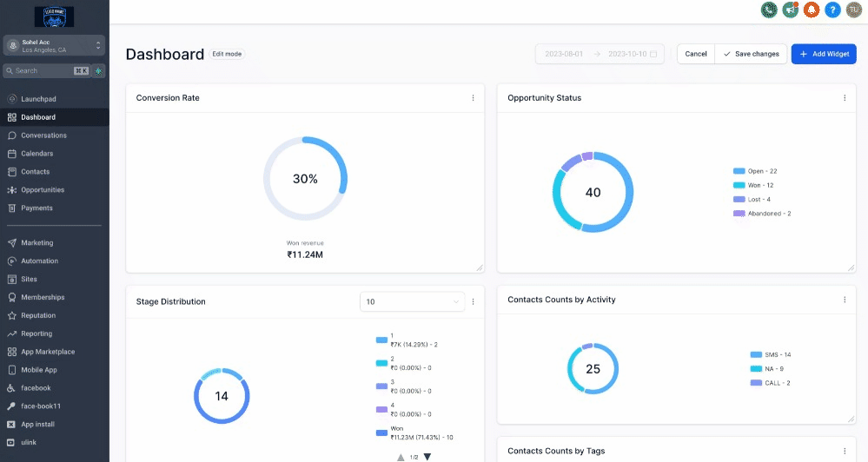Open Opportunities in the sidebar
Image resolution: width=868 pixels, height=462 pixels.
click(x=43, y=189)
